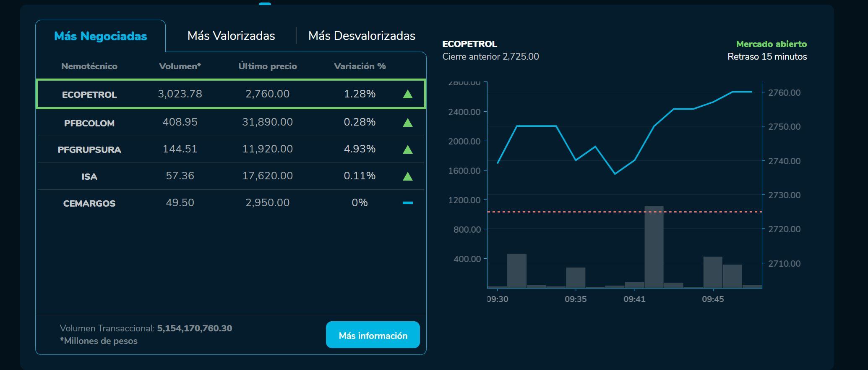Click the green up arrow next to ISA
868x370 pixels.
coord(407,176)
